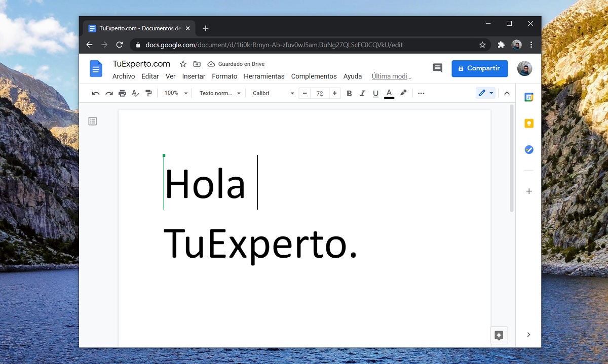Open the Calibri font dropdown
Screen dimensions: 608x364
(x=274, y=93)
